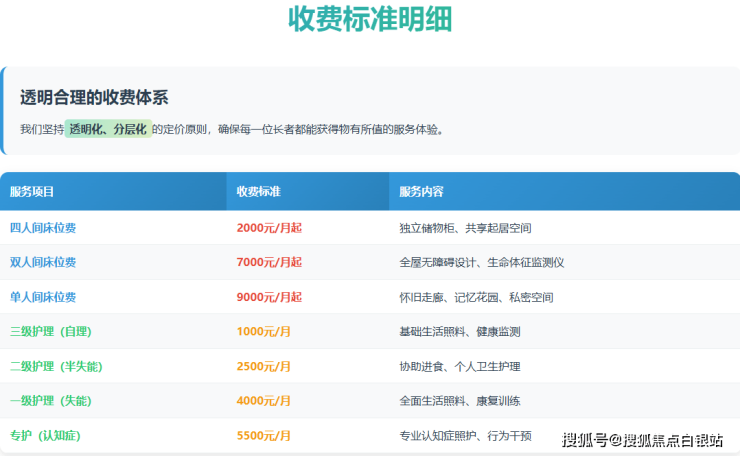Click the 服务内容 column header
740x456 pixels.
(x=421, y=191)
